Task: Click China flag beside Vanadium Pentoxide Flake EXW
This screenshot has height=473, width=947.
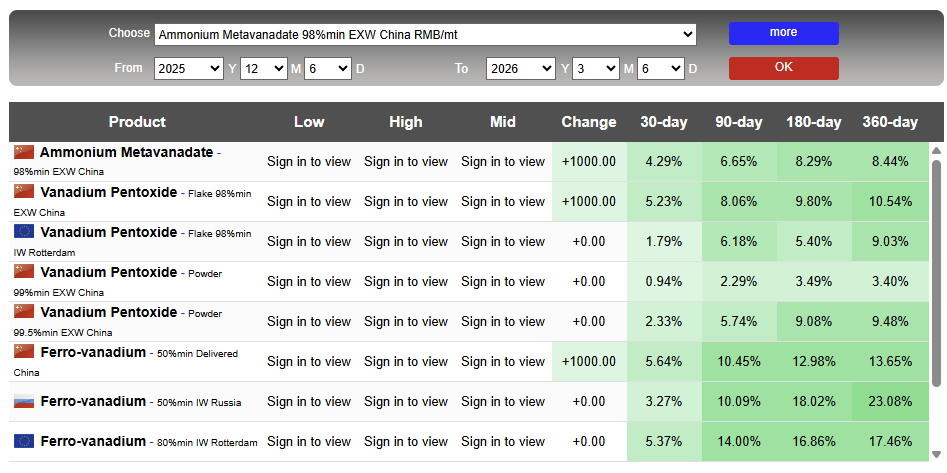Action: click(24, 191)
